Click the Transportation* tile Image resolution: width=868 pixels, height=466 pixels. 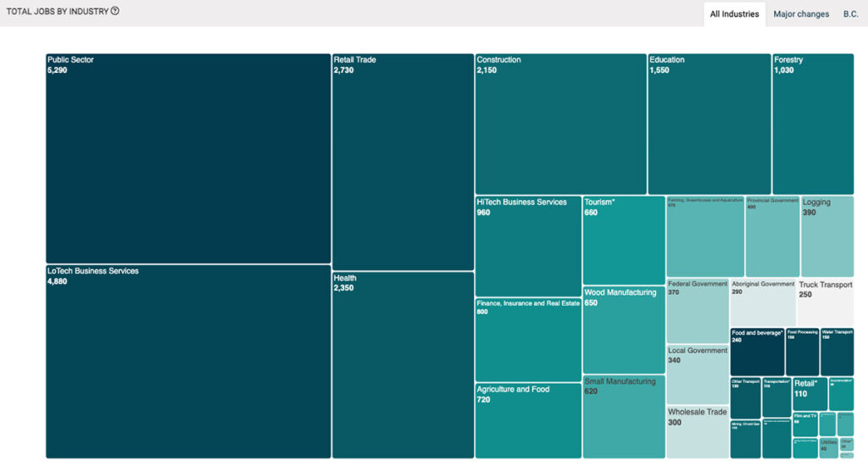coord(776,397)
